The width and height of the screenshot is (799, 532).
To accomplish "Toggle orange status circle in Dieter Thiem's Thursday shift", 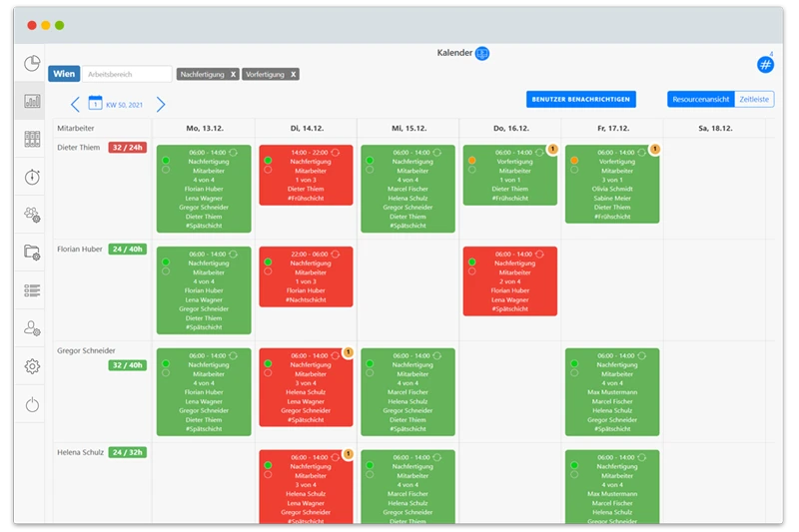I will 471,160.
